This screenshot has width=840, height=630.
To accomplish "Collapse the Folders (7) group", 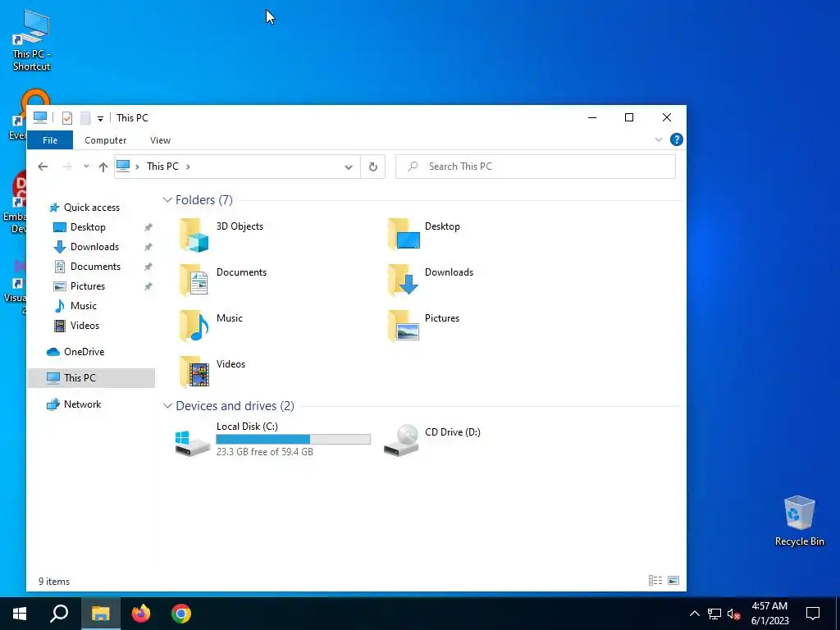I will (167, 200).
